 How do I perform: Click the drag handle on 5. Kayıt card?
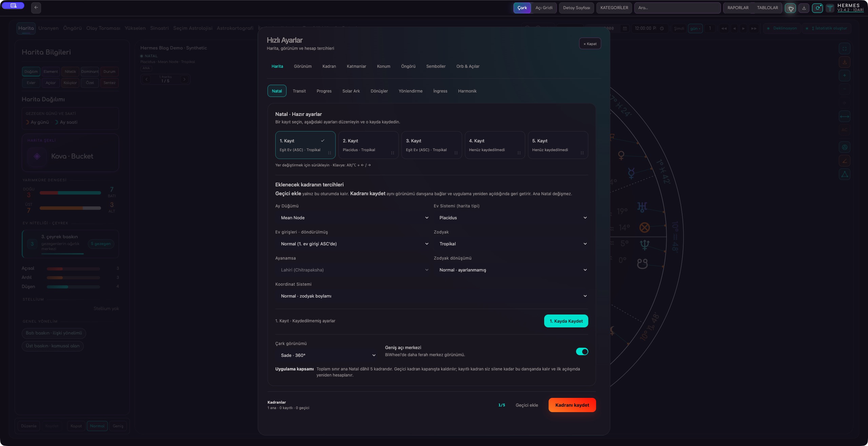[582, 153]
